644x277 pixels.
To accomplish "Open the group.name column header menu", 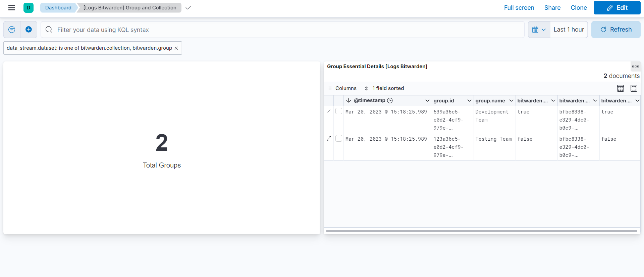I will (511, 101).
